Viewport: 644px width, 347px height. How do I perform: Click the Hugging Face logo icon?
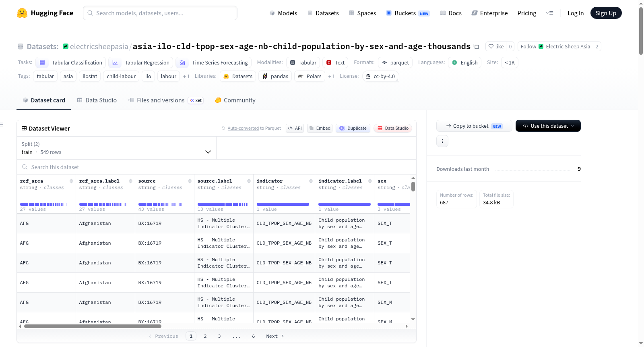pyautogui.click(x=22, y=13)
